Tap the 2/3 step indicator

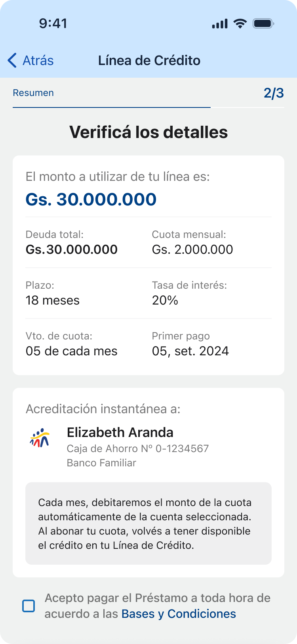(x=274, y=93)
